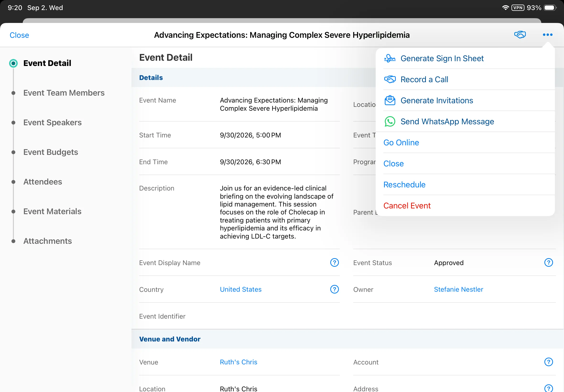Show help icon next to Country

(334, 289)
